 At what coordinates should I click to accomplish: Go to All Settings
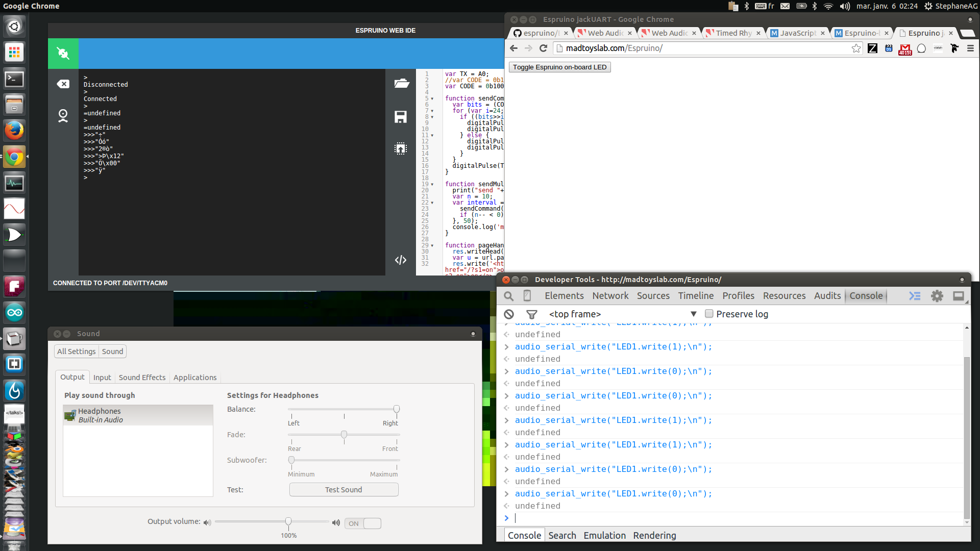[x=77, y=352]
